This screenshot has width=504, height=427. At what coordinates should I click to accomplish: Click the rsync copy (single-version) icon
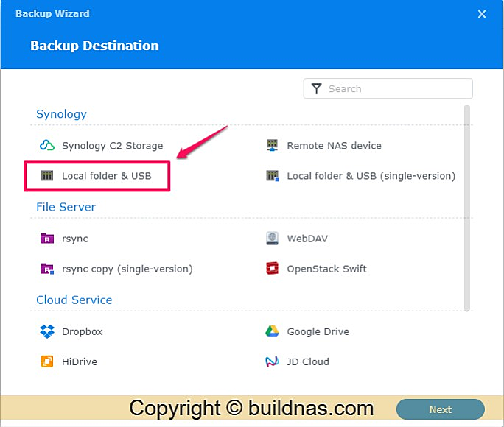pos(47,269)
